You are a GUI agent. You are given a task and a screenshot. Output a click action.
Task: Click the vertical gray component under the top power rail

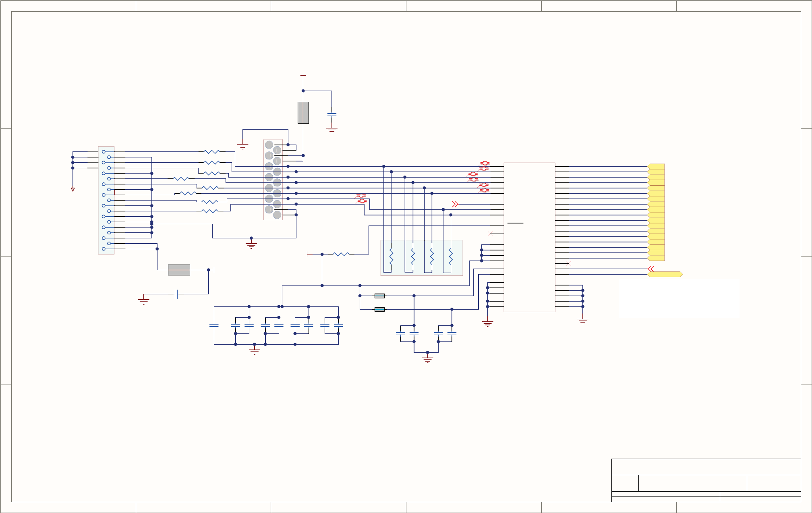pos(303,113)
